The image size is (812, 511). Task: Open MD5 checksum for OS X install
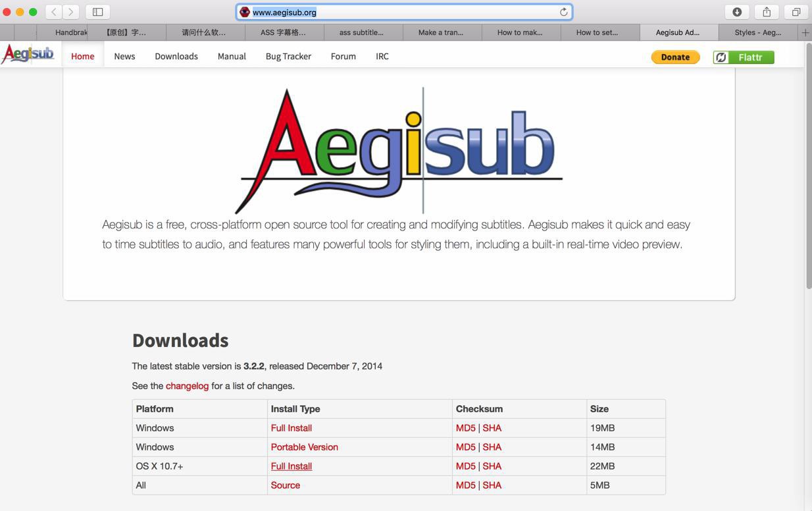click(x=466, y=466)
